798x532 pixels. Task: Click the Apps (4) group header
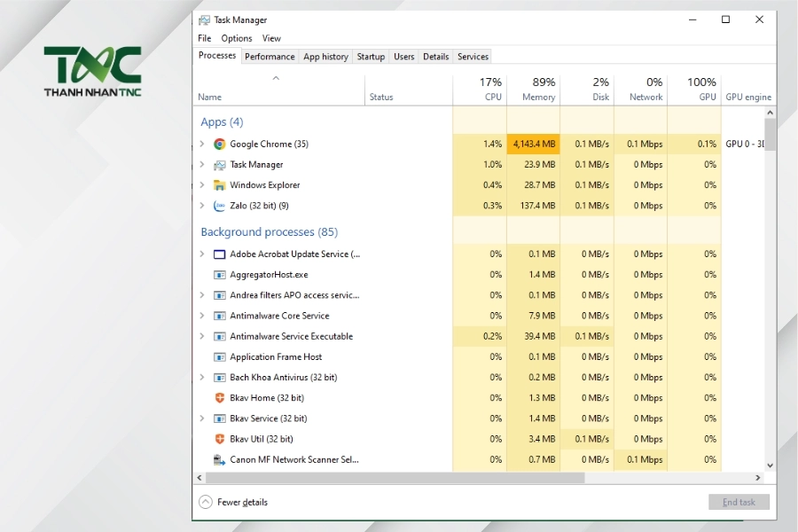tap(222, 122)
